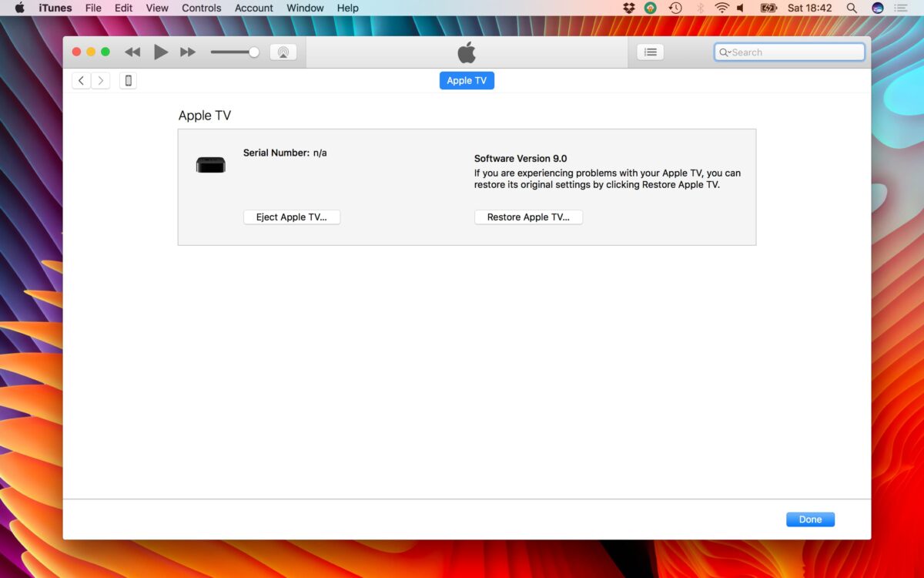Screen dimensions: 924x578
Task: Click the Serial Number n/a text
Action: pyautogui.click(x=285, y=153)
